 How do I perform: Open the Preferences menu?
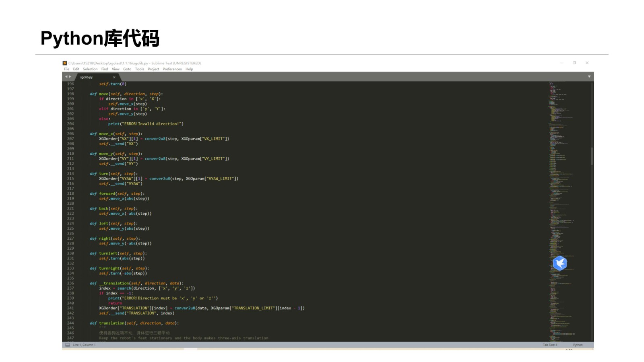pos(172,69)
